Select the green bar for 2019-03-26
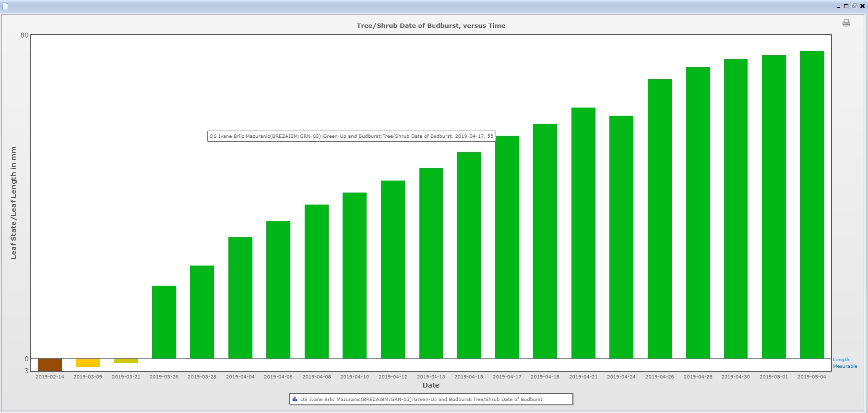868x413 pixels. [164, 322]
